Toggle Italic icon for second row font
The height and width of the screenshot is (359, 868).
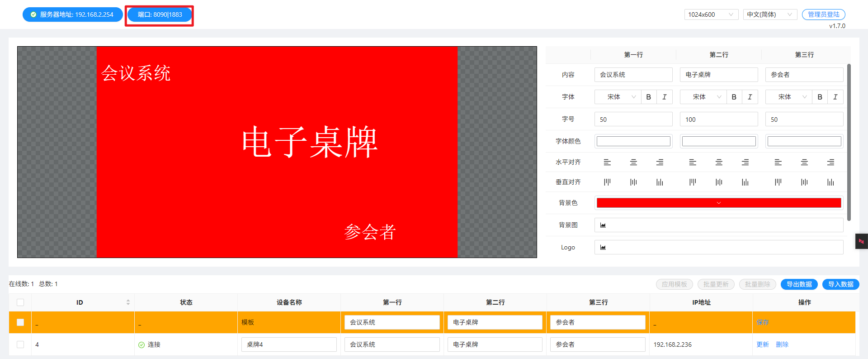point(750,97)
